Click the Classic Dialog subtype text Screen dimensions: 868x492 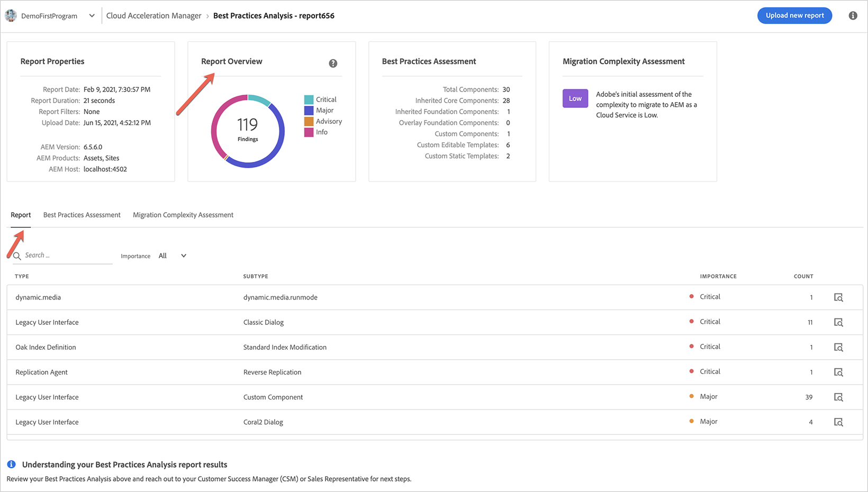(x=264, y=322)
